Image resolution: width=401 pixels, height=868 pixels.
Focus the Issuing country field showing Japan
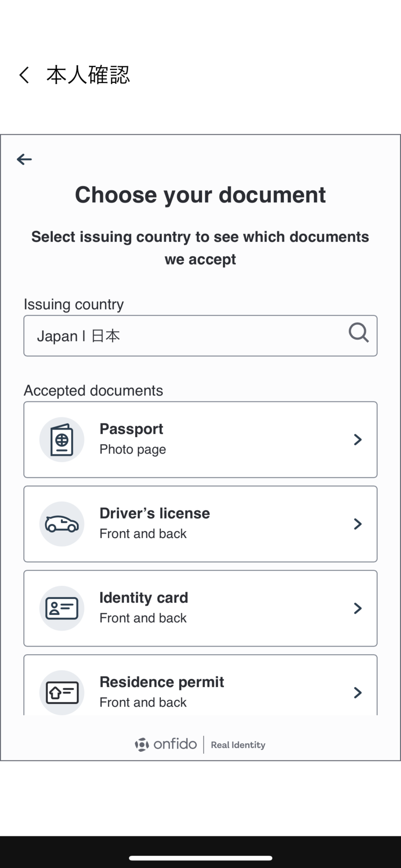[x=200, y=335]
